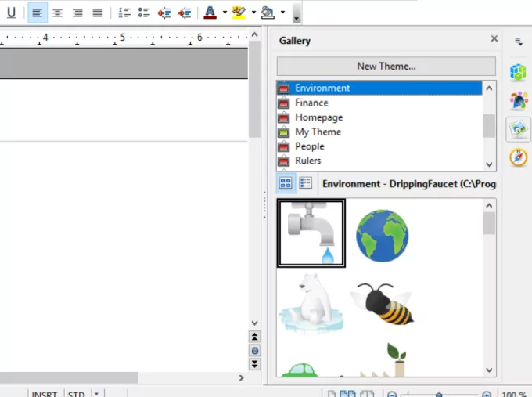Select the Earth globe image
The image size is (532, 397).
pos(383,236)
